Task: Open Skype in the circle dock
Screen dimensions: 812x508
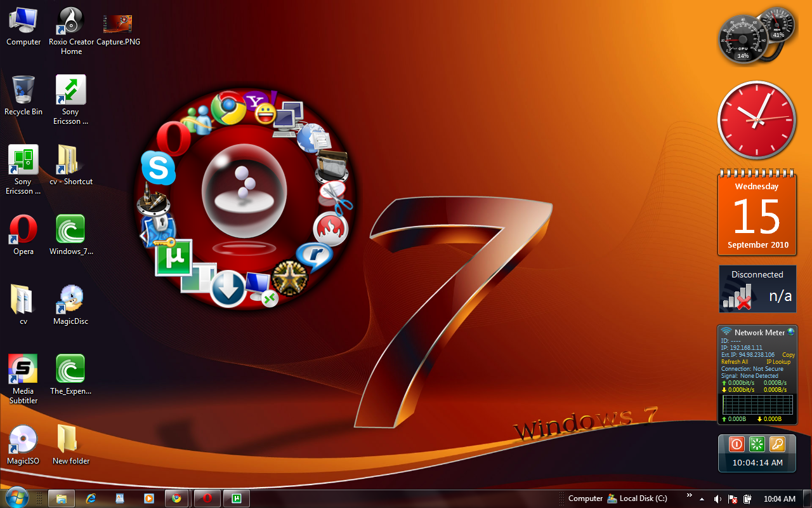Action: coord(157,168)
